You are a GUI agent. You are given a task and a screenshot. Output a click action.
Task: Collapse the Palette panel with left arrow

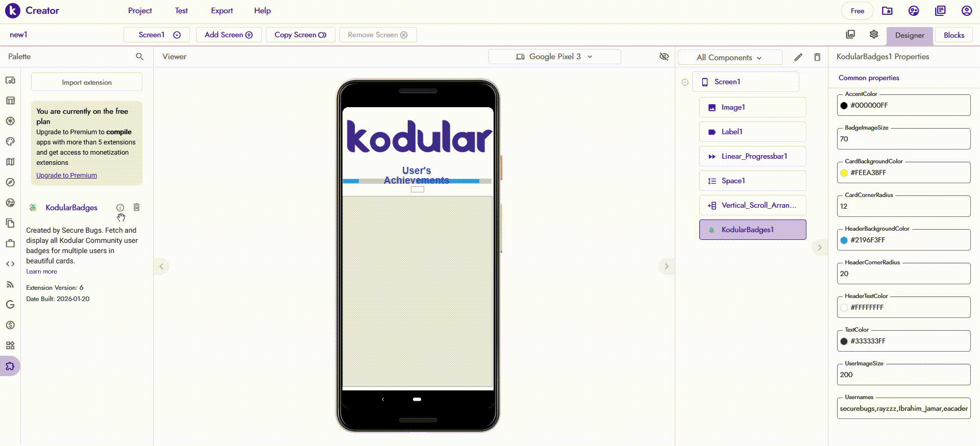161,266
